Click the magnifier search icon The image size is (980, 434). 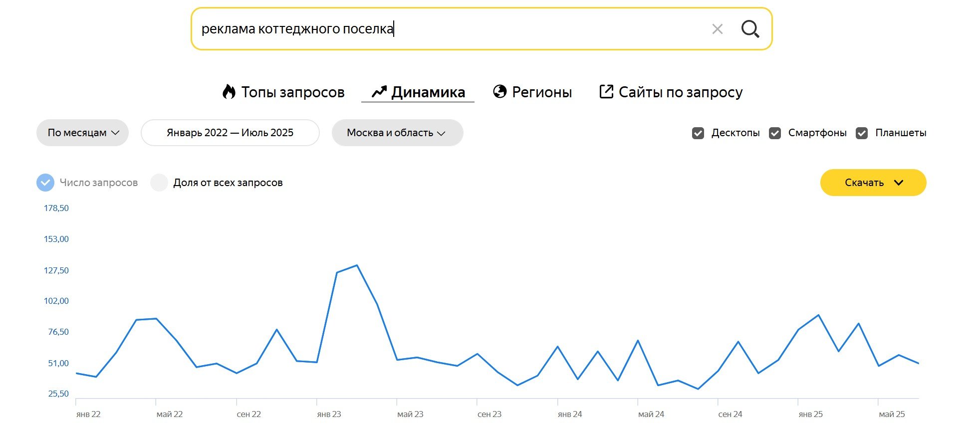pyautogui.click(x=750, y=29)
